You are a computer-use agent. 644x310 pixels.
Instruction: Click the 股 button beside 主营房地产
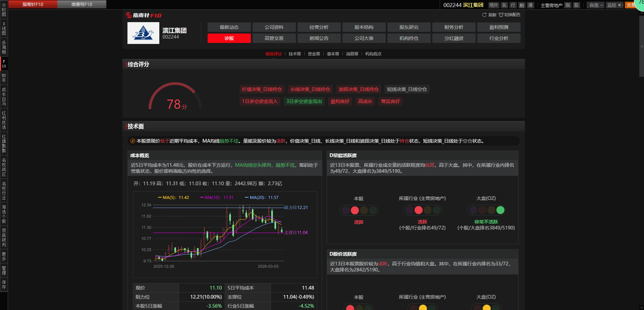577,5
